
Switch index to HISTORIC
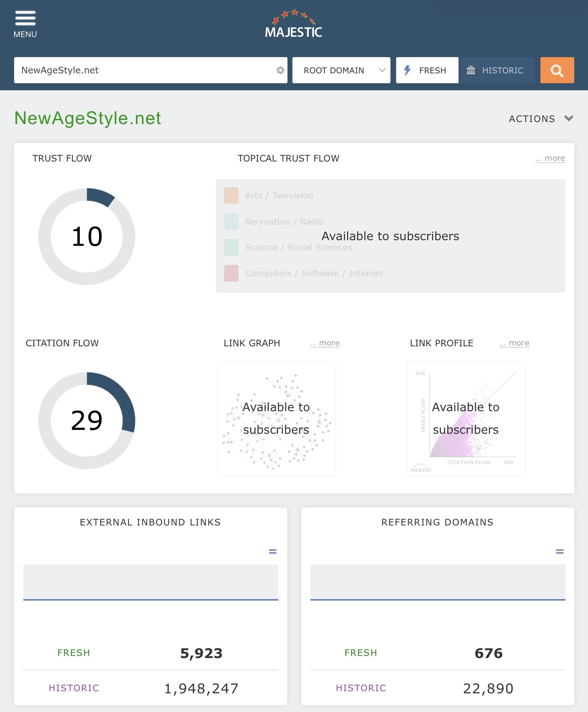coord(497,70)
